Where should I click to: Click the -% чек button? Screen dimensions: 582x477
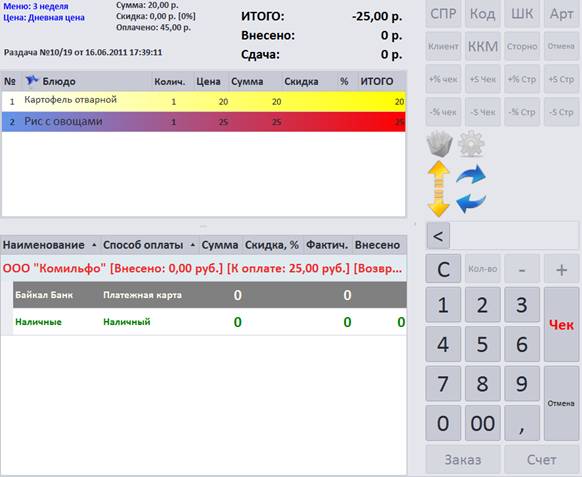click(x=443, y=112)
